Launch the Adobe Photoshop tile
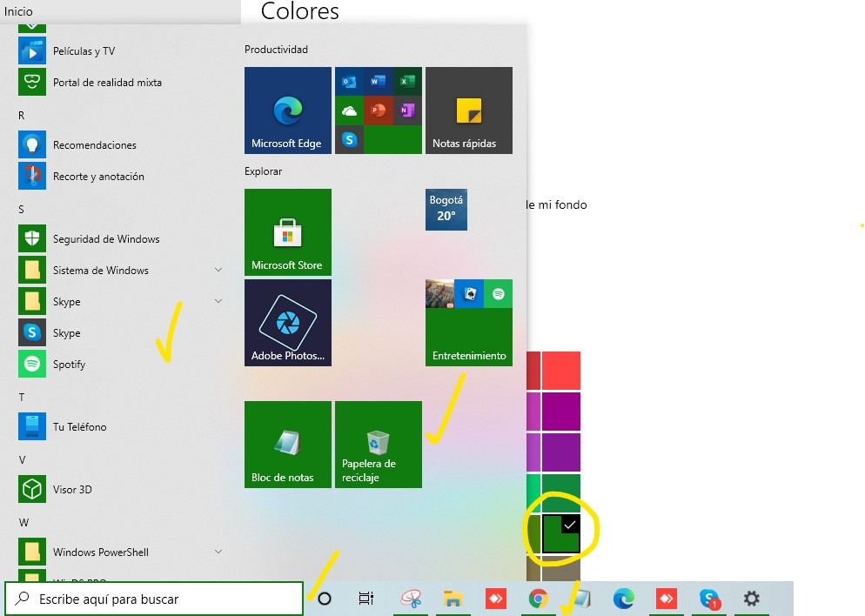 288,323
